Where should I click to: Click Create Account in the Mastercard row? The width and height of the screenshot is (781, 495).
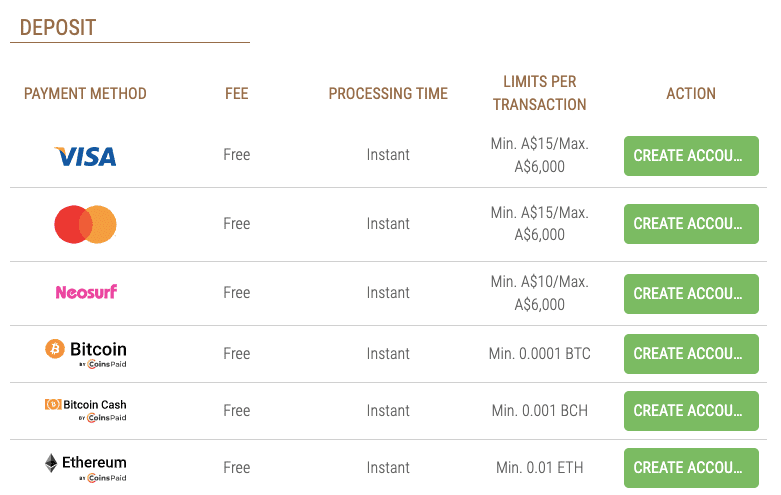coord(691,224)
